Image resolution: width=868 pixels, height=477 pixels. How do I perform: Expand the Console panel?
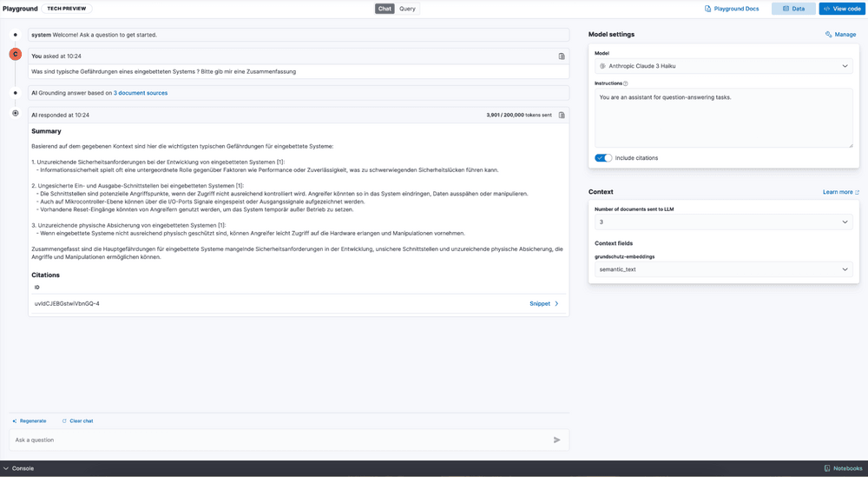click(19, 468)
